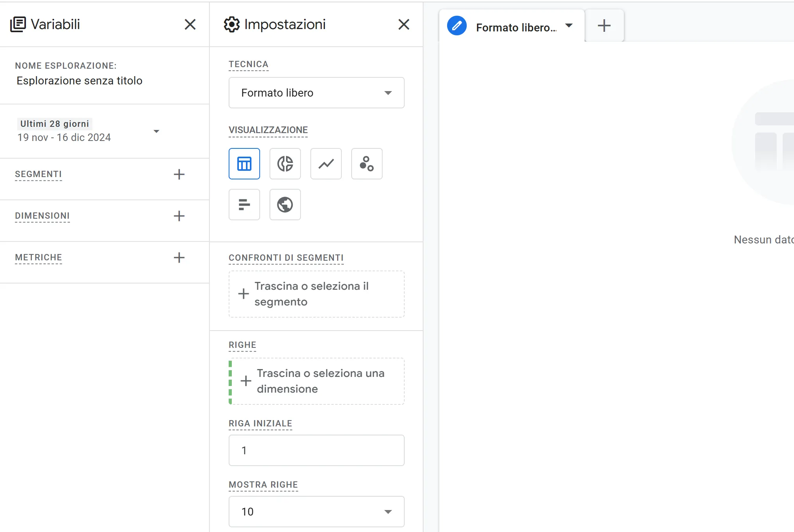The width and height of the screenshot is (794, 532).
Task: Select the bar chart visualization
Action: [244, 205]
